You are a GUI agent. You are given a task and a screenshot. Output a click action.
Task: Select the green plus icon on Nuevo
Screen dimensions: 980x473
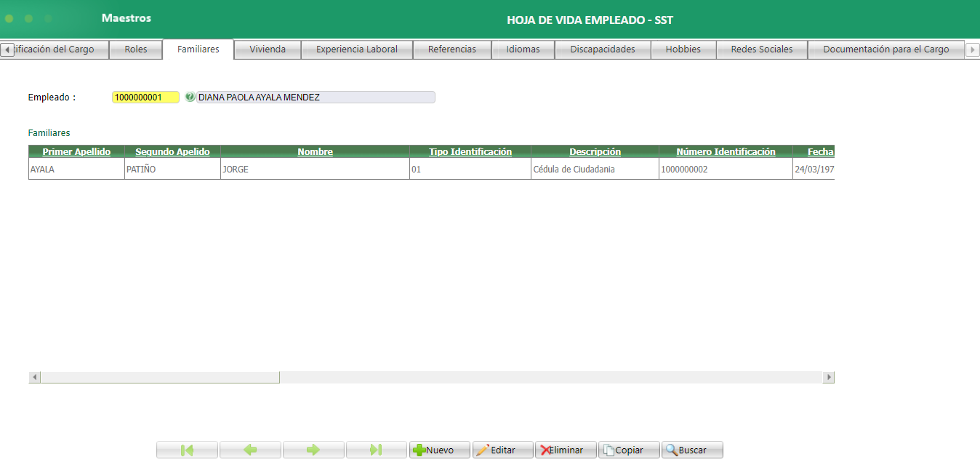click(422, 449)
